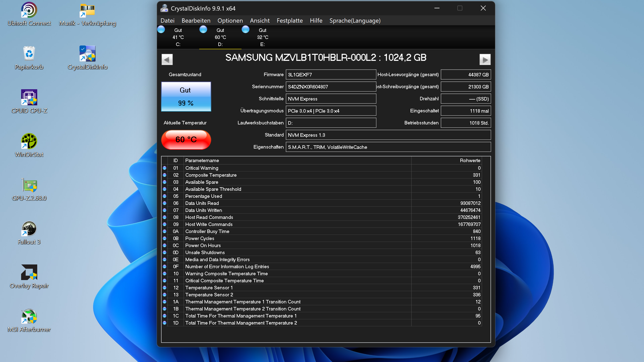Open the Ubisoft Connect desktop shortcut
Viewport: 644px width, 362px height.
[x=29, y=14]
